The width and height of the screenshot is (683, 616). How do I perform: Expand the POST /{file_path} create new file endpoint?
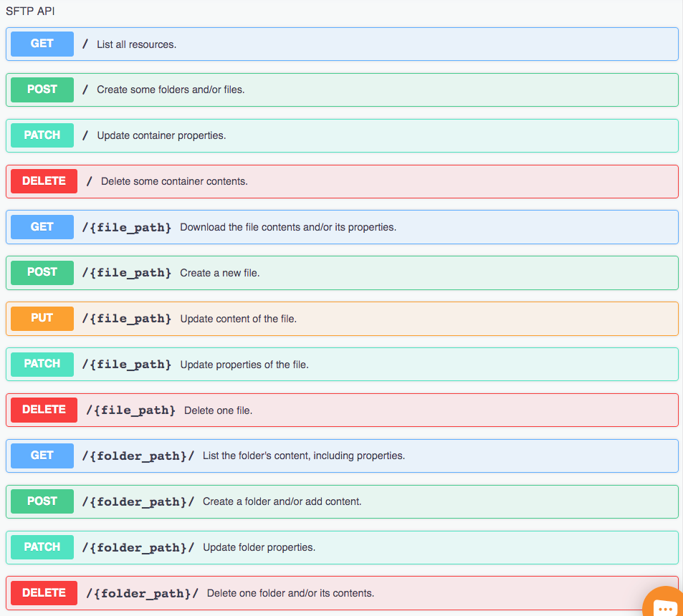click(358, 272)
